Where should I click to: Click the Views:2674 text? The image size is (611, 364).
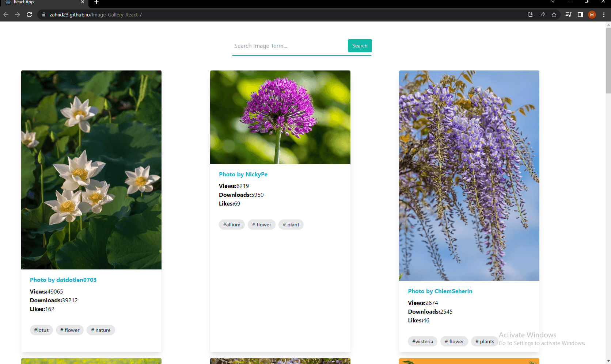[423, 303]
